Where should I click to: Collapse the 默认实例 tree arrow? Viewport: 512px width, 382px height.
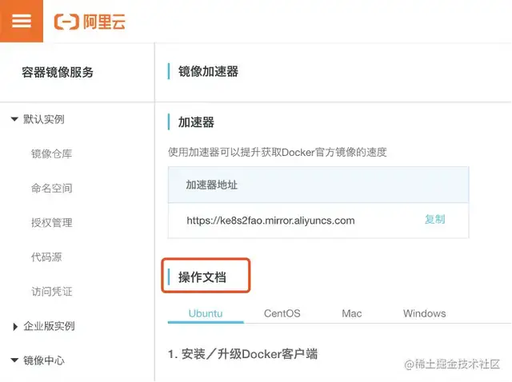(x=14, y=119)
